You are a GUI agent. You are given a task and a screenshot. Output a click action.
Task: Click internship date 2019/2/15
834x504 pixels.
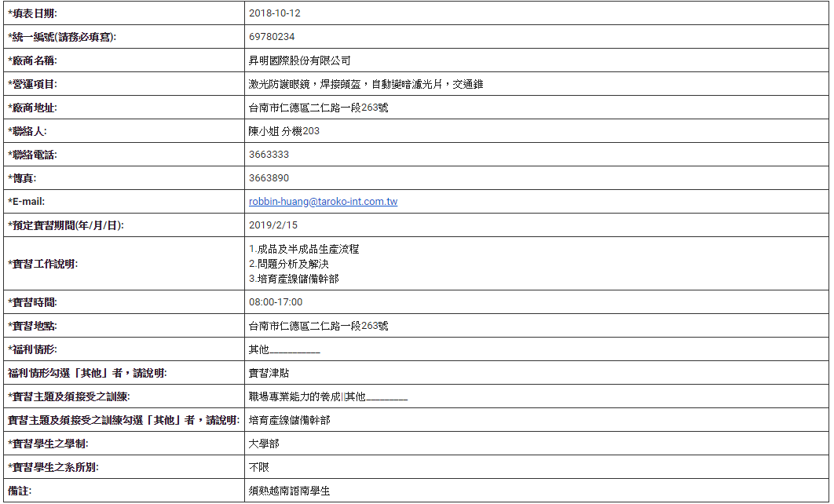[273, 225]
